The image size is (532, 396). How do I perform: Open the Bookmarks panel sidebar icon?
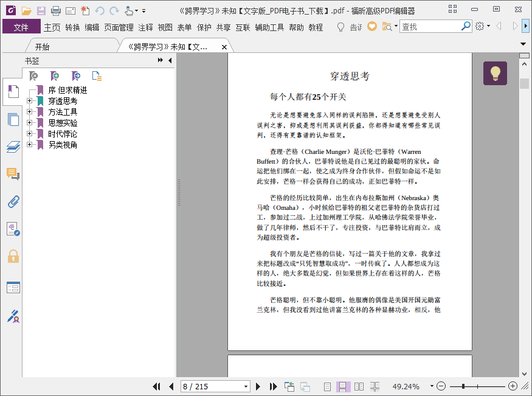pyautogui.click(x=13, y=92)
